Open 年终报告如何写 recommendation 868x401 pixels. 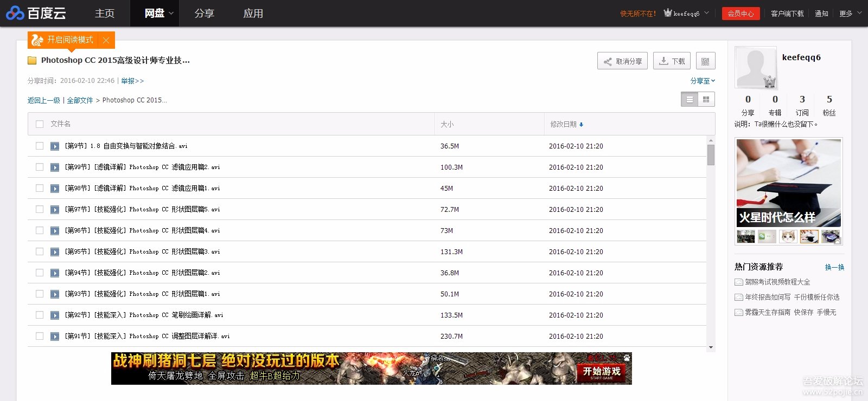click(x=792, y=297)
